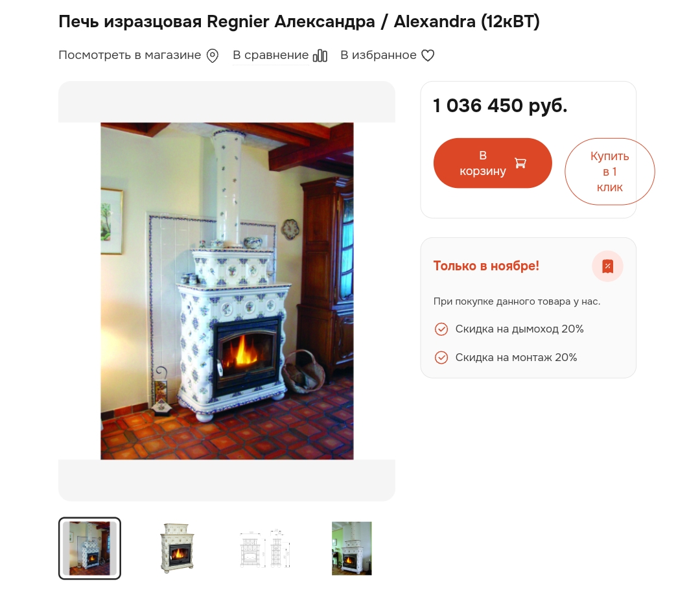Add product via В сравнение link
The width and height of the screenshot is (700, 597).
click(x=270, y=55)
